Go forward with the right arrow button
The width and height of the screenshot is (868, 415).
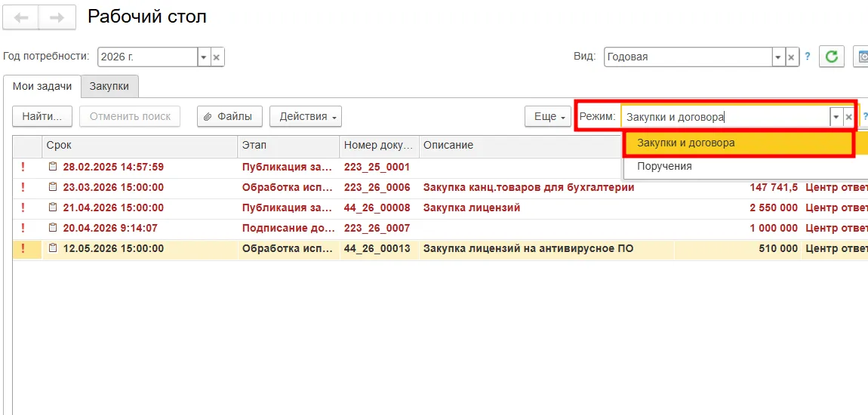pos(57,18)
